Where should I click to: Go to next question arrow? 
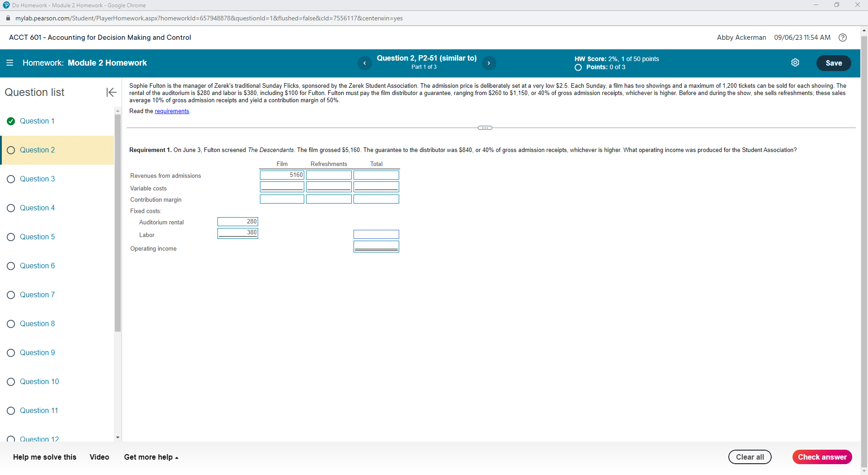tap(489, 63)
